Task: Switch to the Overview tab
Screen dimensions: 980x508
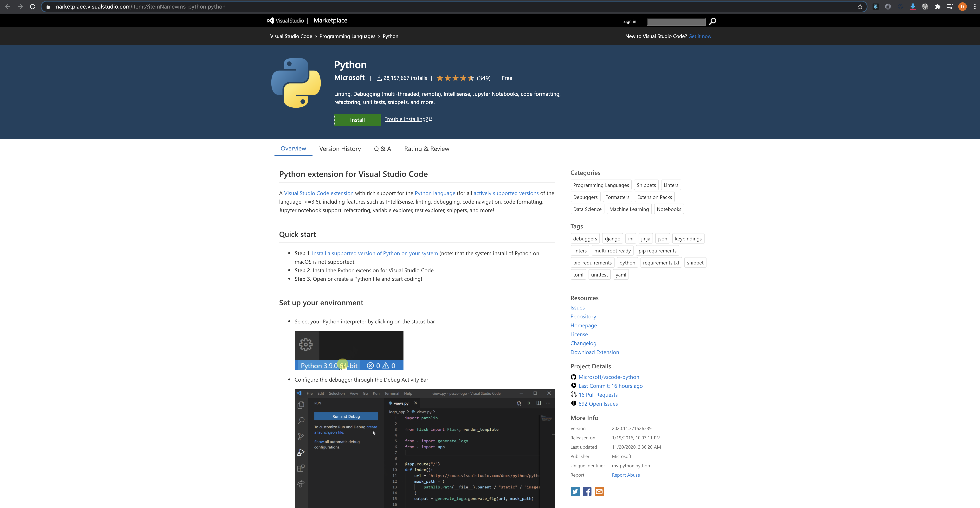Action: pos(293,148)
